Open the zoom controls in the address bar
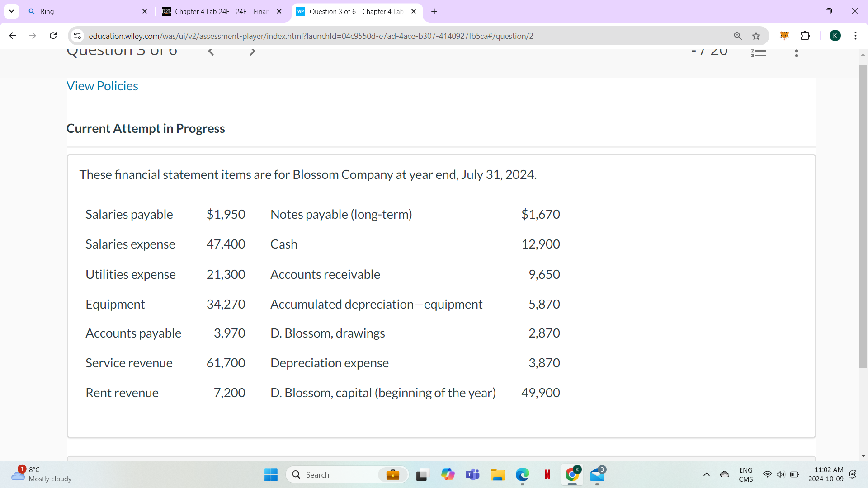 pyautogui.click(x=738, y=36)
